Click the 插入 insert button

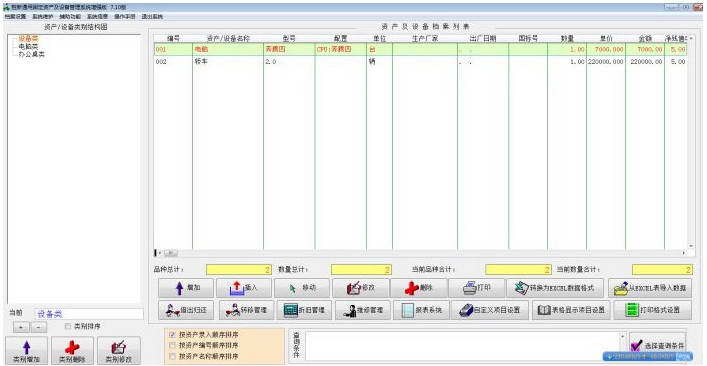[244, 288]
